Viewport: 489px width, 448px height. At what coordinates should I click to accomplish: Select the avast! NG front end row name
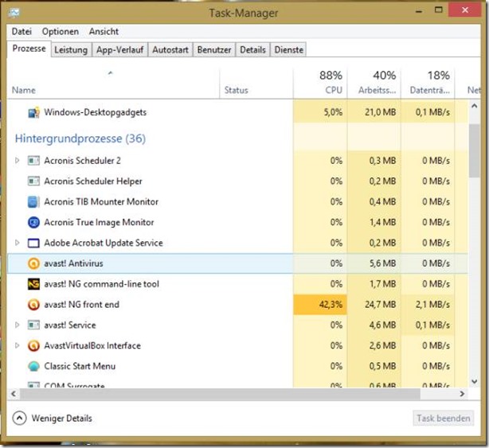(82, 305)
